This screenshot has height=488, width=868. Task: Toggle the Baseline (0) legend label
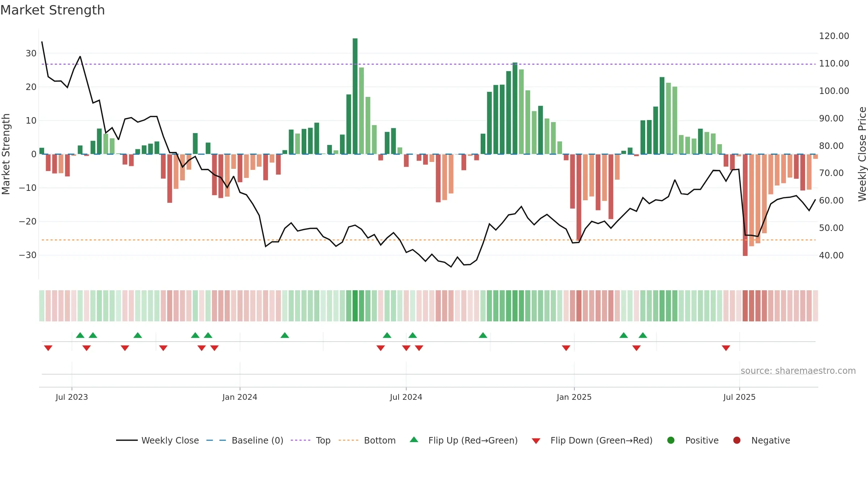click(258, 440)
